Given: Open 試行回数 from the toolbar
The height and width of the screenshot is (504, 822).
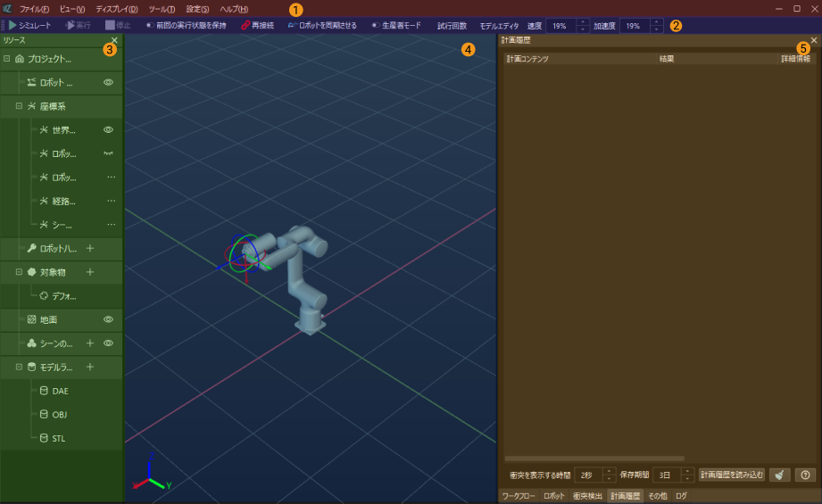Looking at the screenshot, I should pos(452,25).
